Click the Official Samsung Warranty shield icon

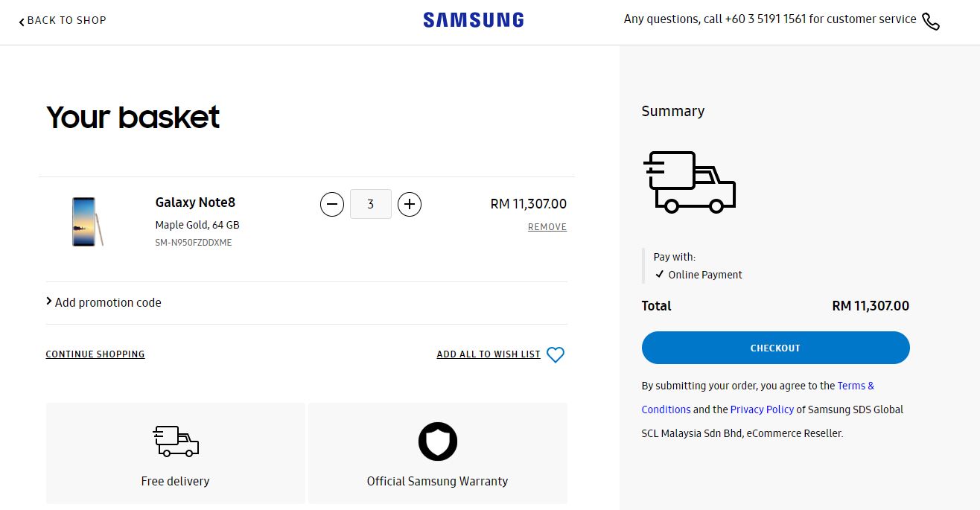pos(438,442)
